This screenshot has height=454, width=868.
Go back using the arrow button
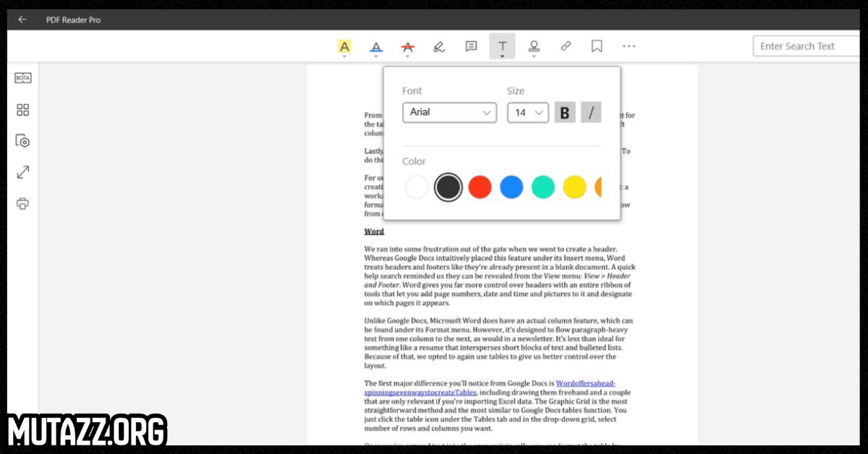[x=22, y=20]
